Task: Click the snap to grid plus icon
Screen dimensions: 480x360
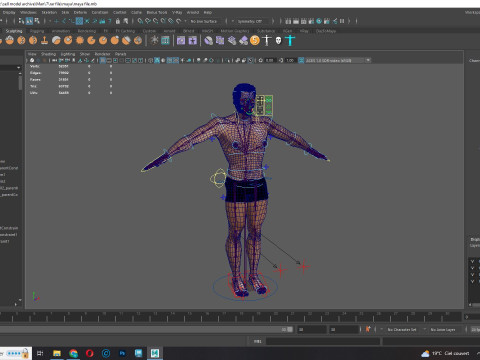Action: click(x=56, y=21)
